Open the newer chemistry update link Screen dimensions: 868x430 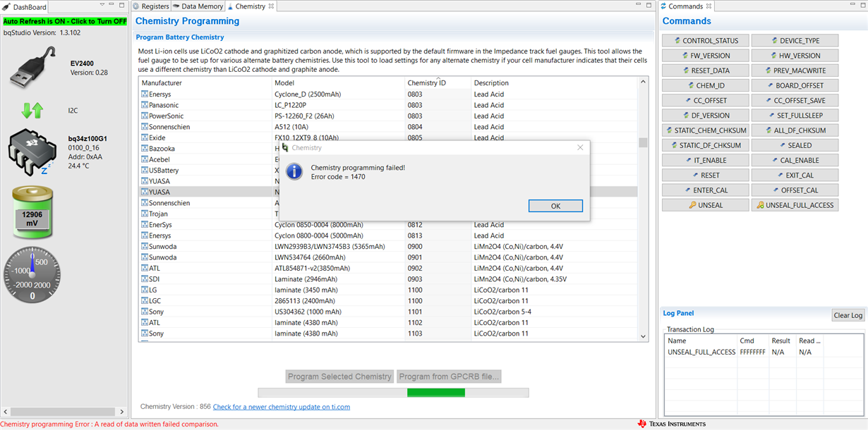pyautogui.click(x=282, y=407)
